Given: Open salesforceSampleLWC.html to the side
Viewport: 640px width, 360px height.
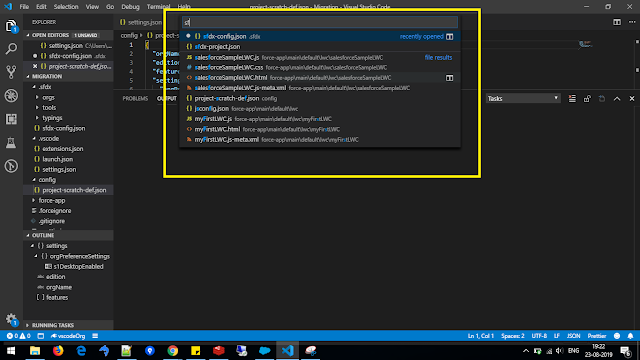Looking at the screenshot, I should coord(449,78).
